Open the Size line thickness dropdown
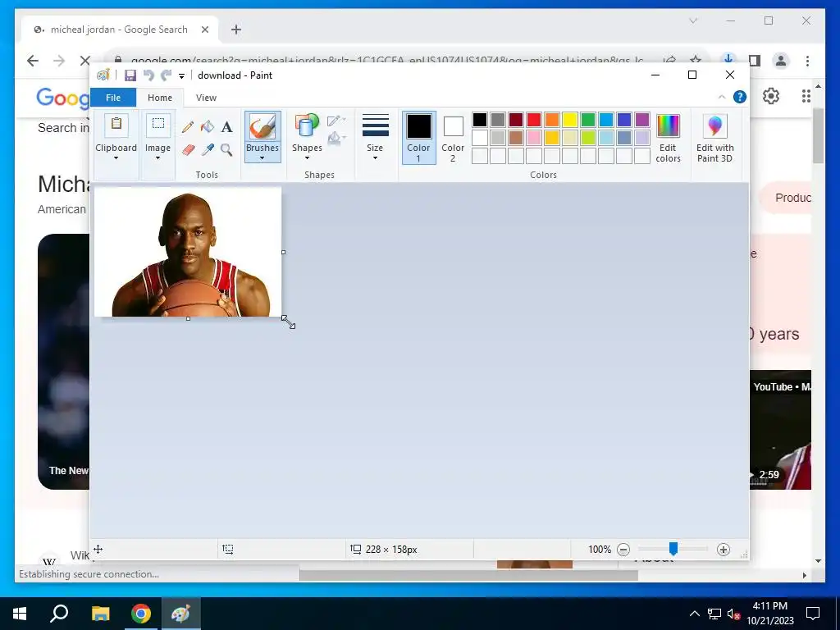The width and height of the screenshot is (840, 630). 375,157
